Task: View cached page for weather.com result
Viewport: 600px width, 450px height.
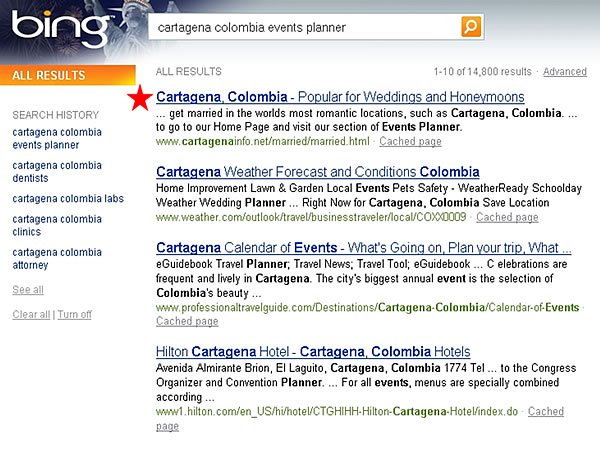Action: tap(507, 217)
